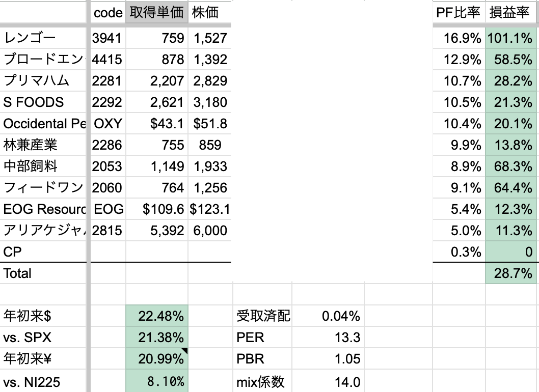Click the EOG ticker cell

[108, 209]
